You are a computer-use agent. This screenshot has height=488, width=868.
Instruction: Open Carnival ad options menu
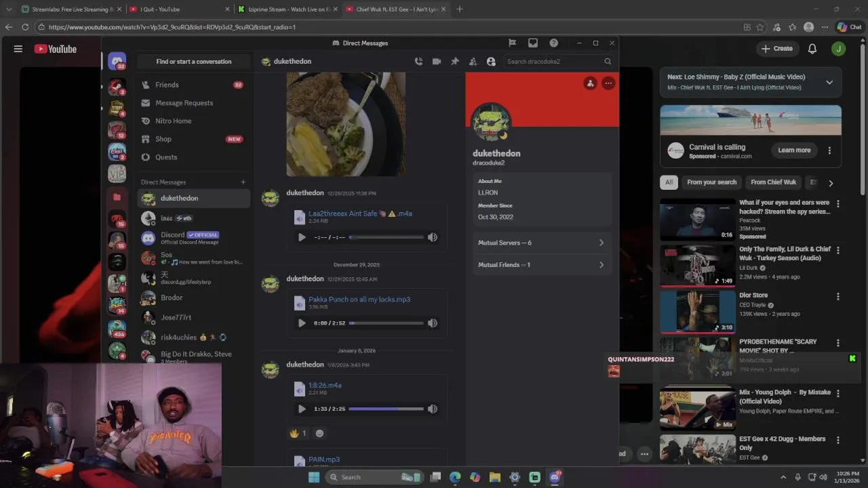[x=829, y=150]
